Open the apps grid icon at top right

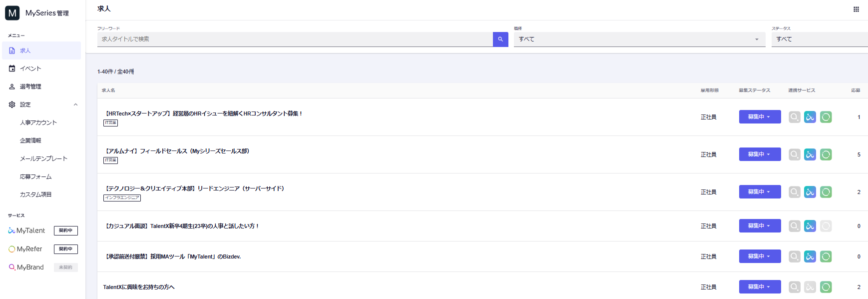(x=856, y=9)
